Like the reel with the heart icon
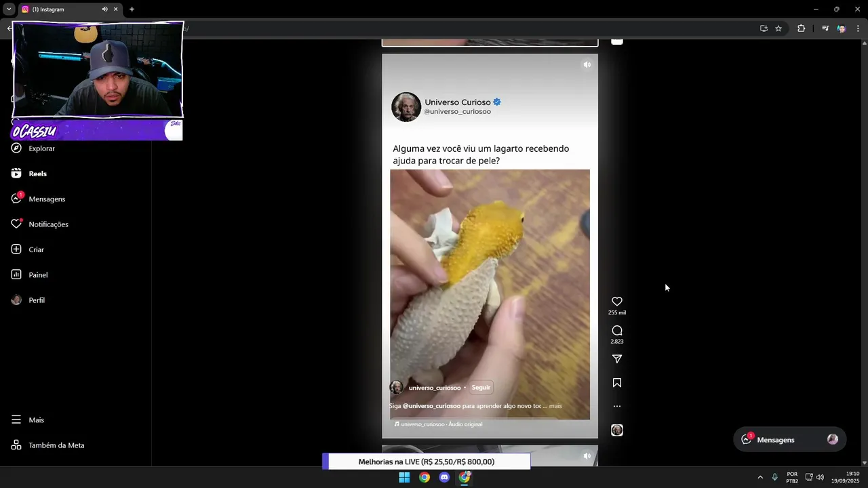Screen dimensions: 868x488 point(617,302)
